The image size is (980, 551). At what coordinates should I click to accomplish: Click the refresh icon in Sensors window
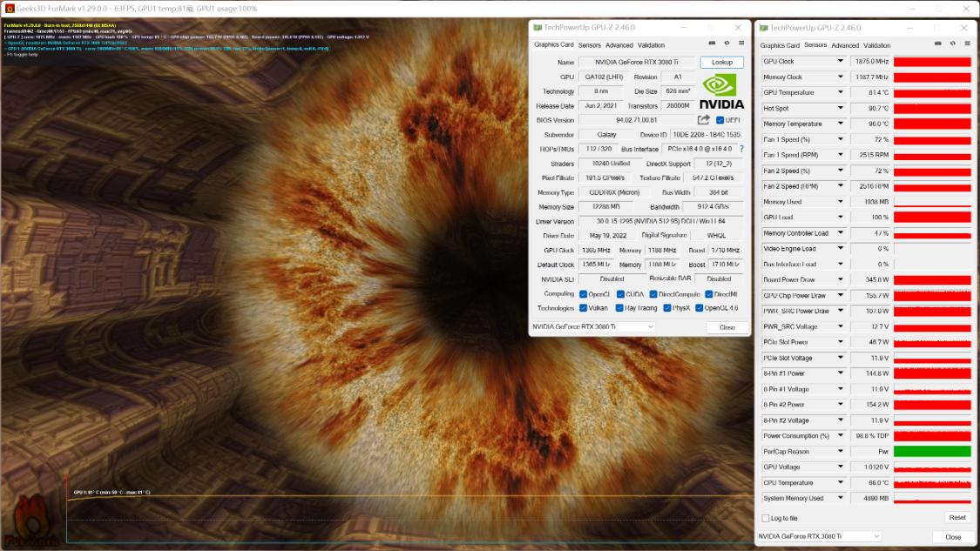tap(952, 43)
